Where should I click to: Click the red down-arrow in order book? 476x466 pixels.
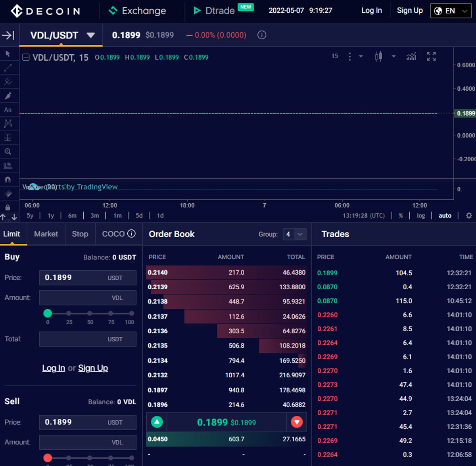296,422
